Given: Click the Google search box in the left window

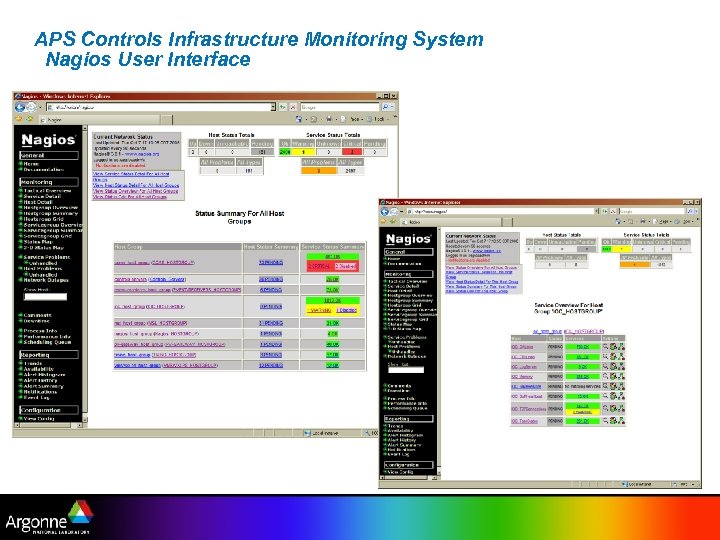Looking at the screenshot, I should [339, 107].
